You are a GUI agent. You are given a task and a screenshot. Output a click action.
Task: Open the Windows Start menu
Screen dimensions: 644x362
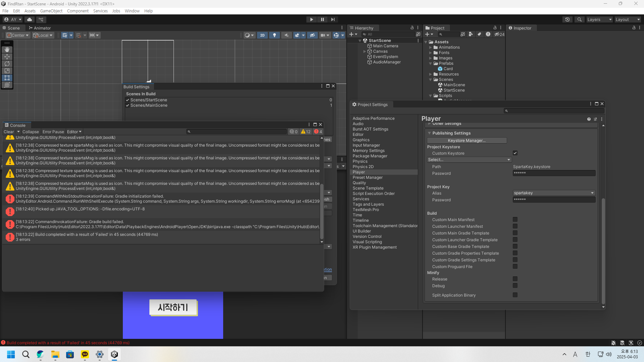[11, 354]
